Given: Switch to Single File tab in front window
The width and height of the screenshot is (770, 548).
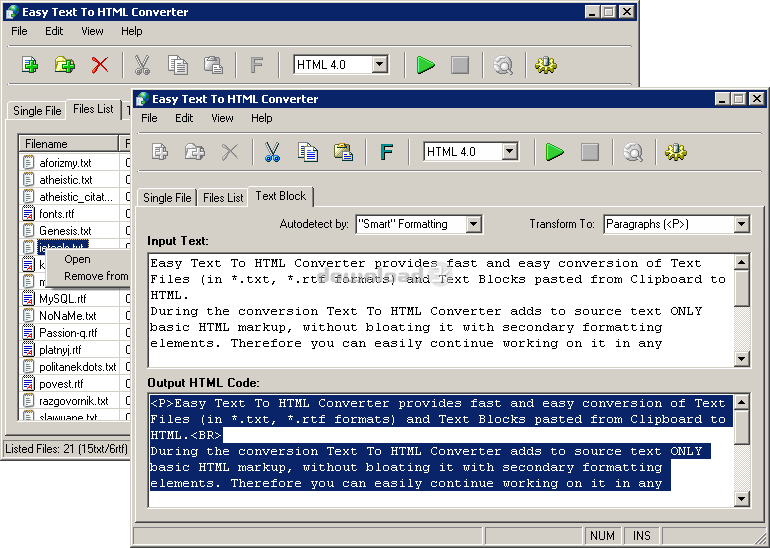Looking at the screenshot, I should 167,198.
